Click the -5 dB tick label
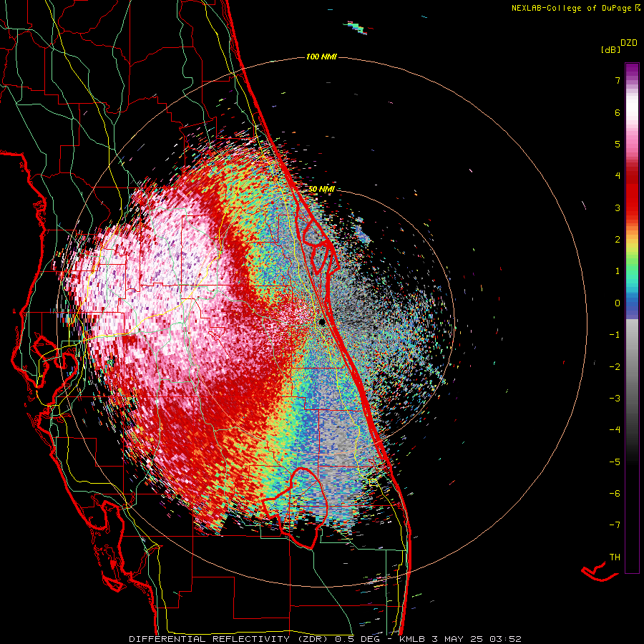 point(615,462)
